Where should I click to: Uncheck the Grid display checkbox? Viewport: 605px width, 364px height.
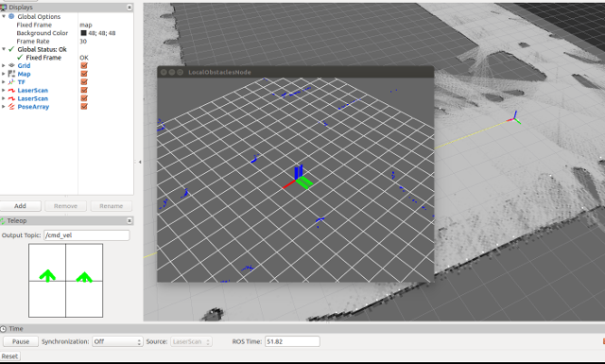pyautogui.click(x=84, y=65)
